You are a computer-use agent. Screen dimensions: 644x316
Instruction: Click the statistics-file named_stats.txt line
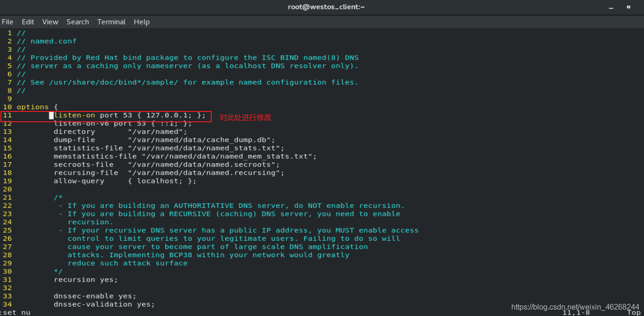[x=169, y=148]
